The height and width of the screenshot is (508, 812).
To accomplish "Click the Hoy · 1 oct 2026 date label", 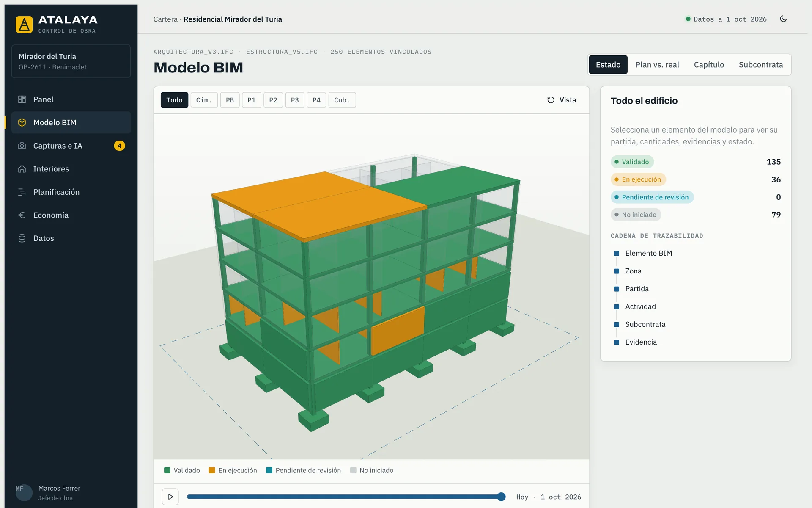I will pos(549,497).
